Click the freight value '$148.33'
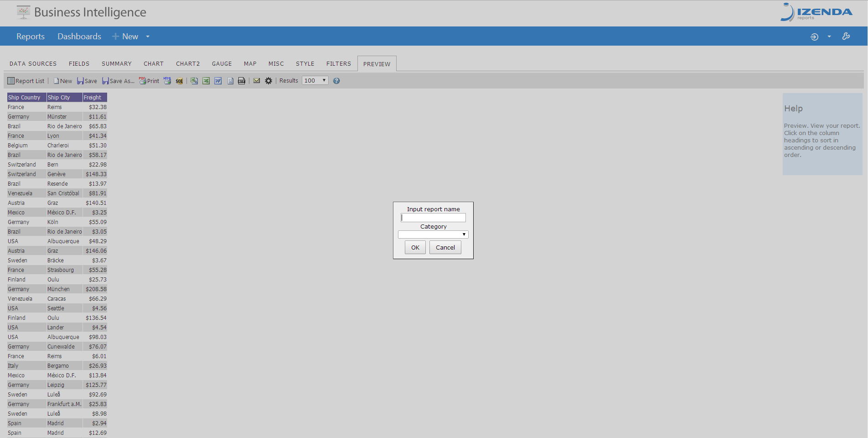This screenshot has width=868, height=438. coord(96,174)
